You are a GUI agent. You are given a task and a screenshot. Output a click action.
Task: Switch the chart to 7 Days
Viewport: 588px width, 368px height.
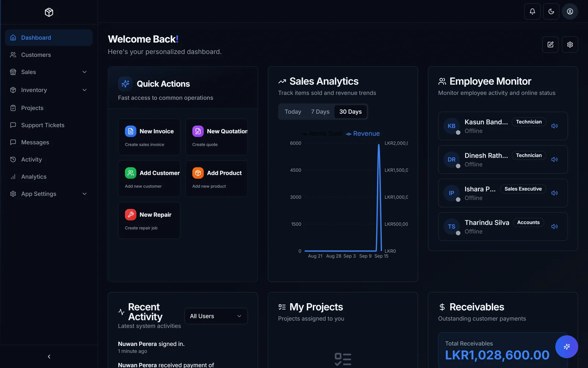click(320, 112)
